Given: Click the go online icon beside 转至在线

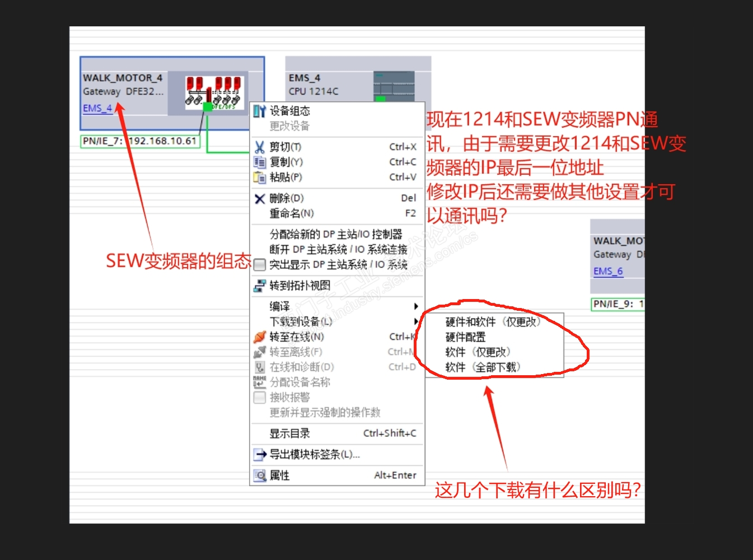Looking at the screenshot, I should (259, 337).
